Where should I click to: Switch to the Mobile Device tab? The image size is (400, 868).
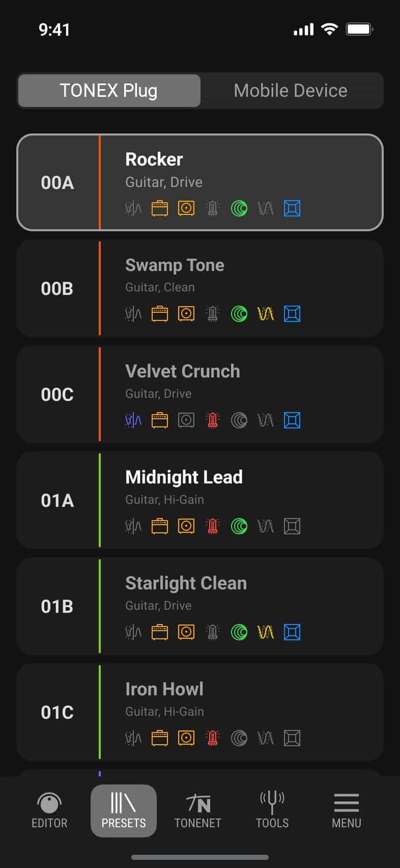tap(290, 90)
